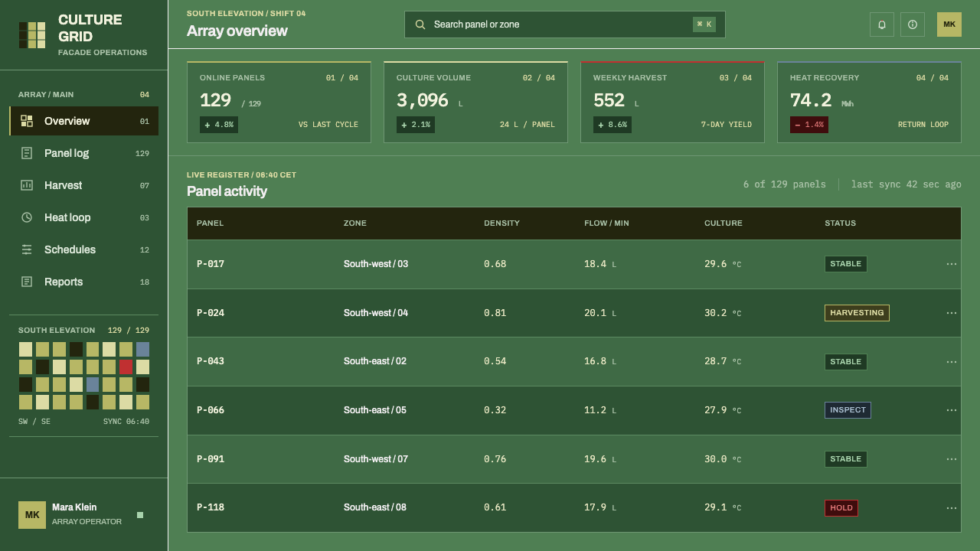This screenshot has height=551, width=980.
Task: Switch to the Harvest section
Action: tap(84, 185)
